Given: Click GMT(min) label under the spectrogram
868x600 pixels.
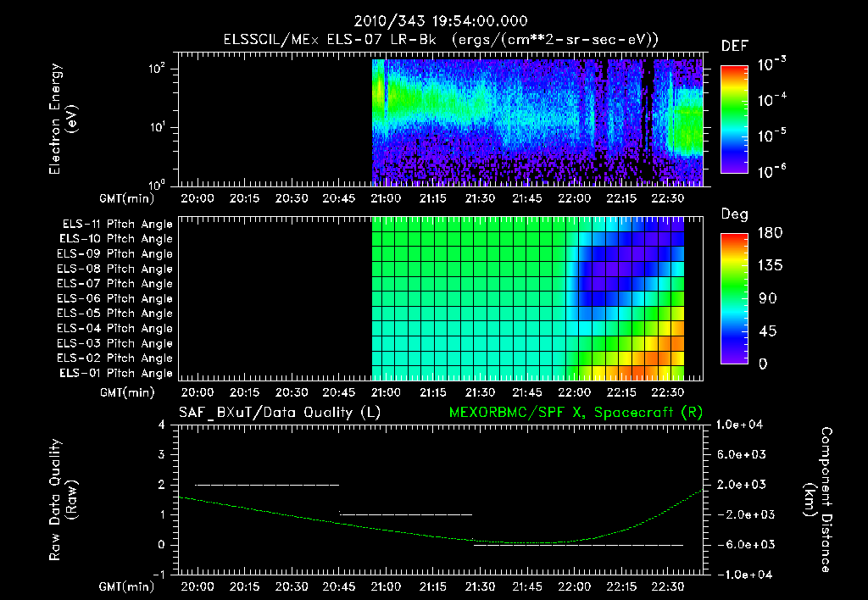Looking at the screenshot, I should coord(127,198).
